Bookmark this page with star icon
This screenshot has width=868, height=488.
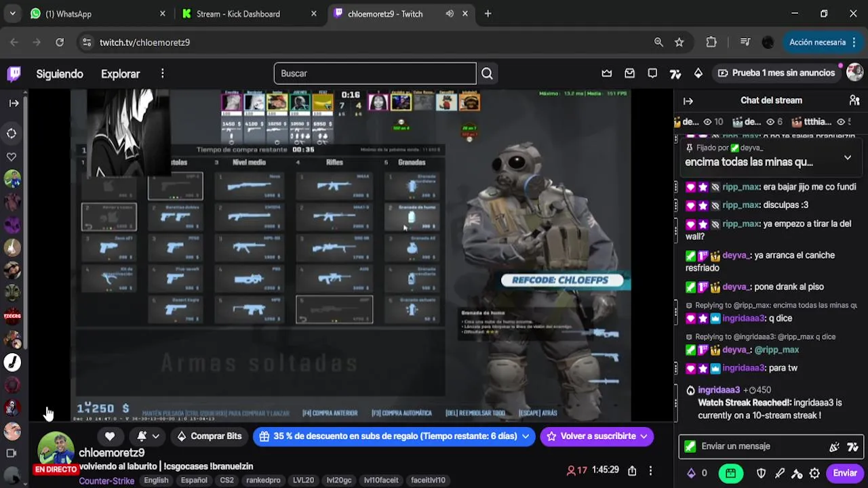tap(679, 42)
